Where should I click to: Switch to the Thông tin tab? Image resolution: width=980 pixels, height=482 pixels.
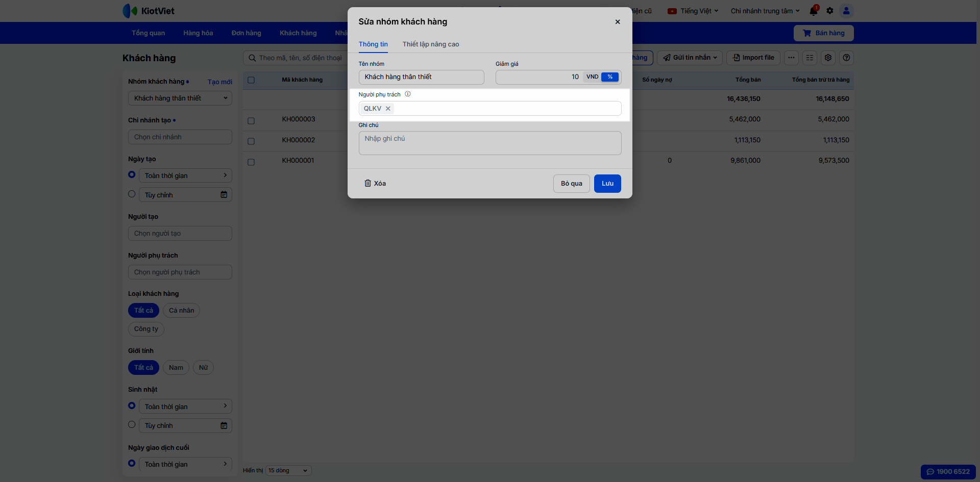(373, 44)
